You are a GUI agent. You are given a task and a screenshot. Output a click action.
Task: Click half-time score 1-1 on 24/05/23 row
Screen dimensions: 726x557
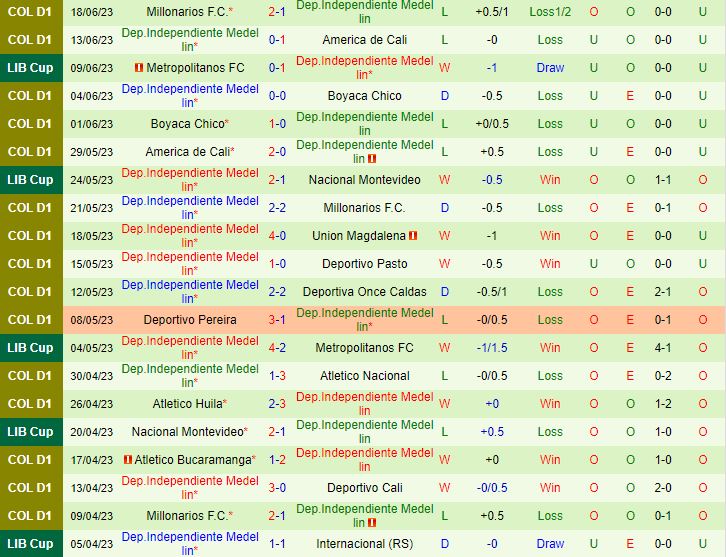click(x=663, y=180)
